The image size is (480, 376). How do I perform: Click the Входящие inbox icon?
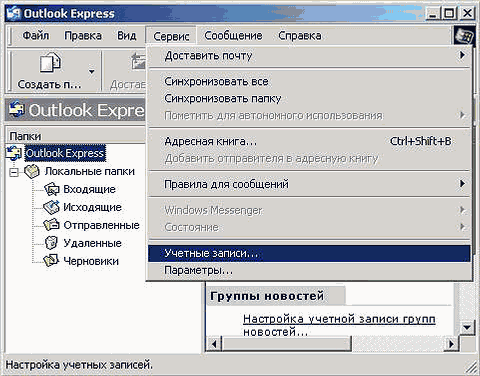pos(52,189)
